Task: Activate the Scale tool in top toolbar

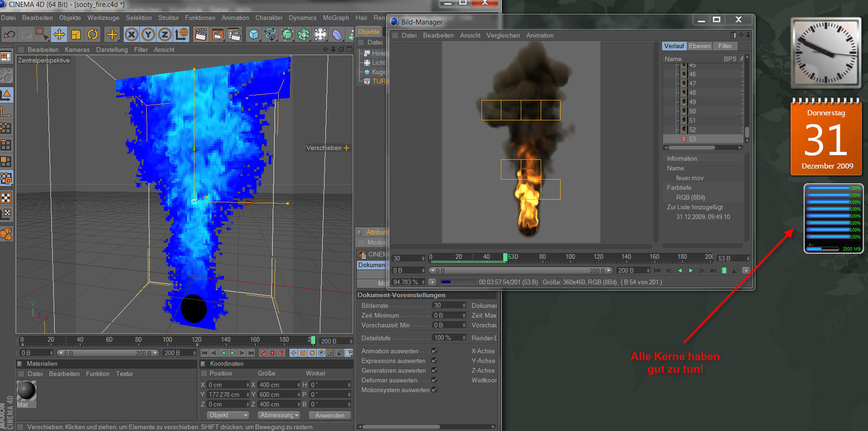Action: pos(76,34)
